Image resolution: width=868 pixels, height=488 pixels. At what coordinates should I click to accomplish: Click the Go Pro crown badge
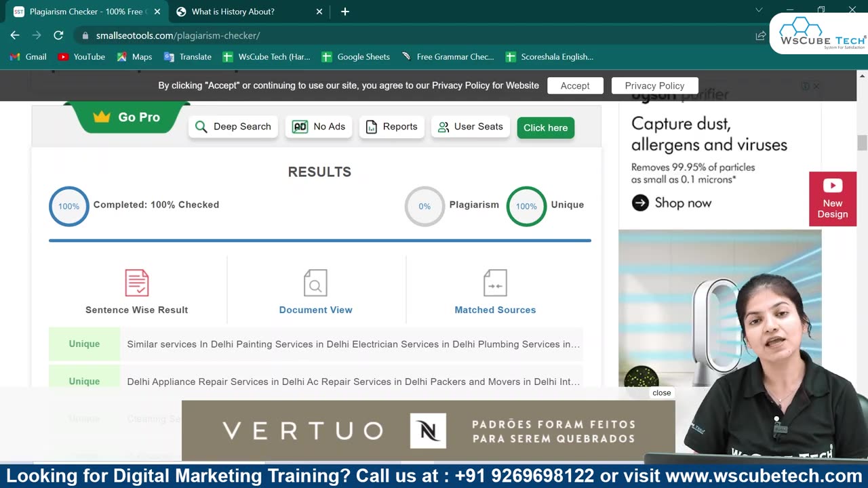[127, 117]
